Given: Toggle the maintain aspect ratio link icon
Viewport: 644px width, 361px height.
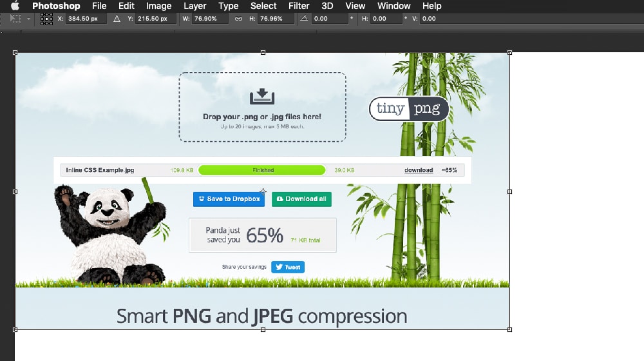Looking at the screenshot, I should pos(238,19).
